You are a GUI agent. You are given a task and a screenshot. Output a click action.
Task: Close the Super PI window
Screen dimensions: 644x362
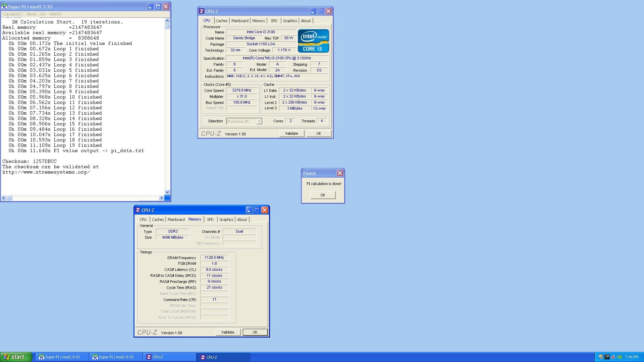tap(166, 7)
